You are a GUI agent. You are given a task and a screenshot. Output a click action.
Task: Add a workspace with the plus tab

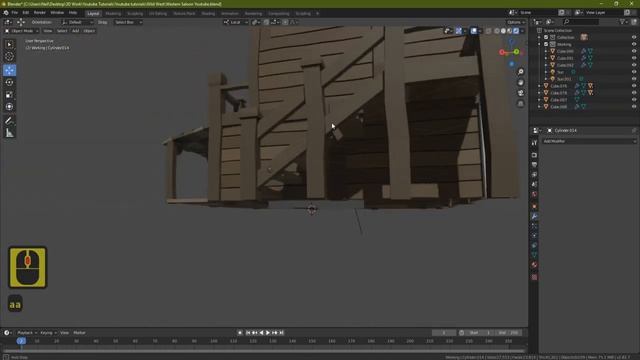coord(318,13)
